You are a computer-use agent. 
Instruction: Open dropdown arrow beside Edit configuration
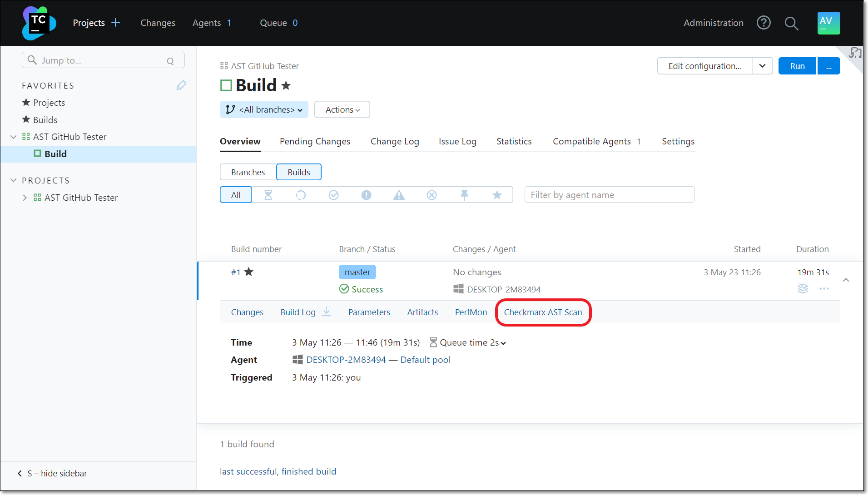tap(762, 66)
